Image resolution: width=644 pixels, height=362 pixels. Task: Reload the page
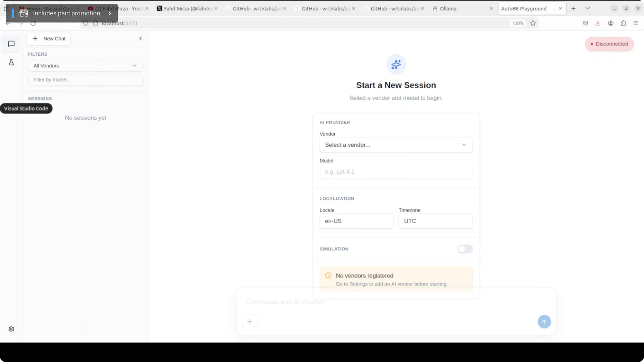[x=33, y=23]
